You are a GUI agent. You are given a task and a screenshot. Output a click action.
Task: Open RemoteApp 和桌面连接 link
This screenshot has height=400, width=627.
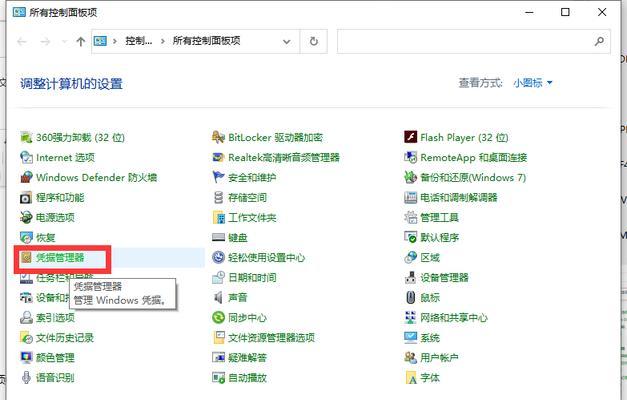[x=473, y=158]
